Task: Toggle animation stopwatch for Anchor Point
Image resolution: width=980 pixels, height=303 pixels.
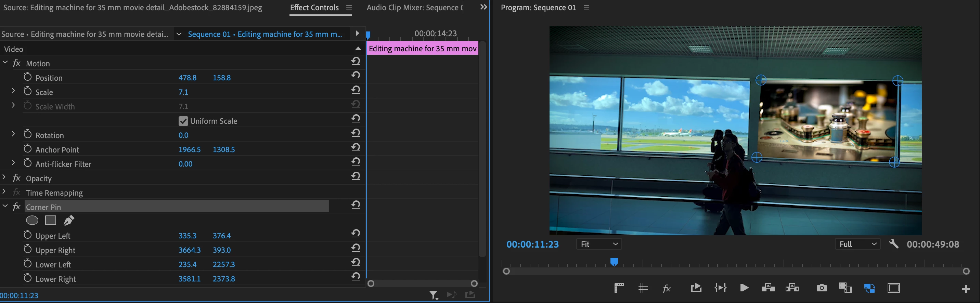Action: (x=27, y=149)
